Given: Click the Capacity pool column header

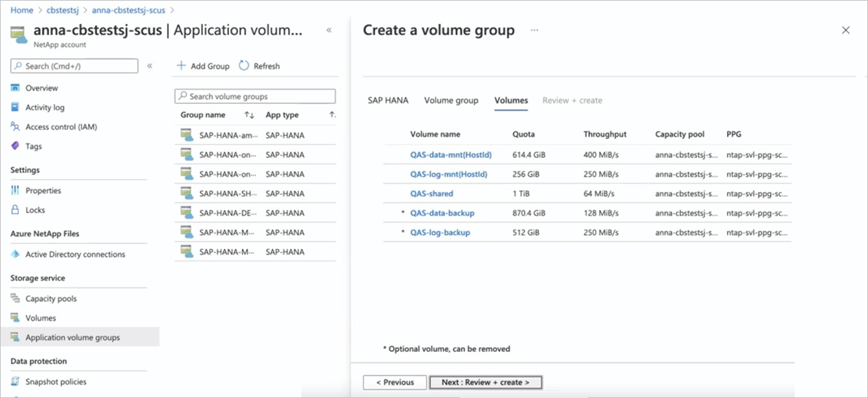Looking at the screenshot, I should click(x=680, y=134).
